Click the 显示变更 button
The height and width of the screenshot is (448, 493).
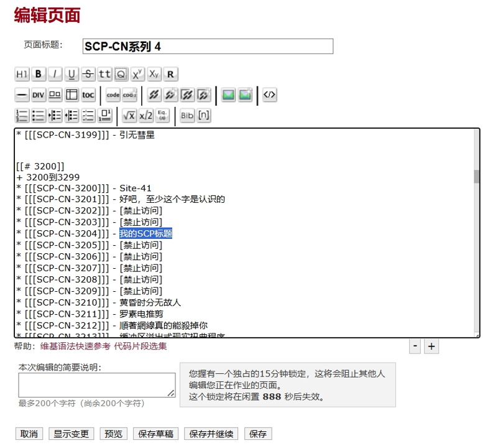(x=71, y=434)
